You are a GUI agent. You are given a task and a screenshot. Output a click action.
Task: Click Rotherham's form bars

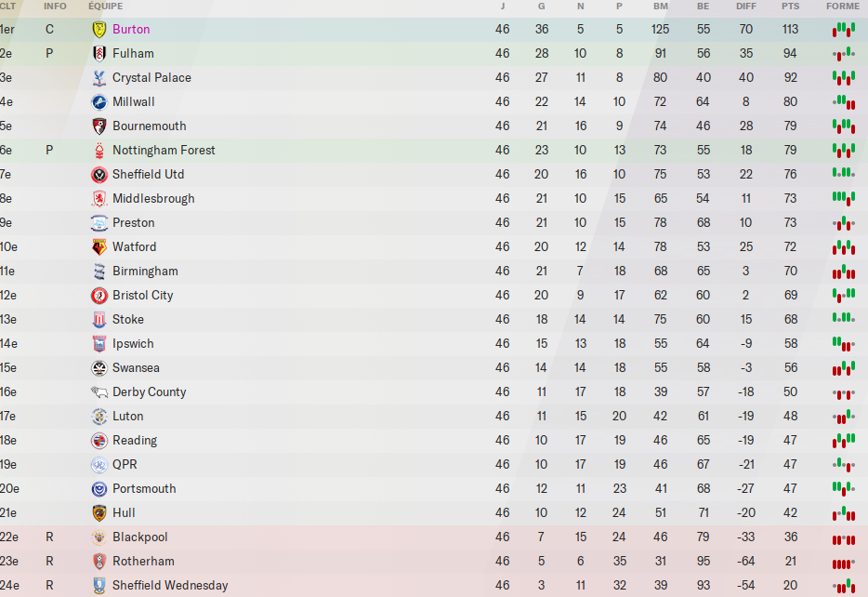coord(843,561)
